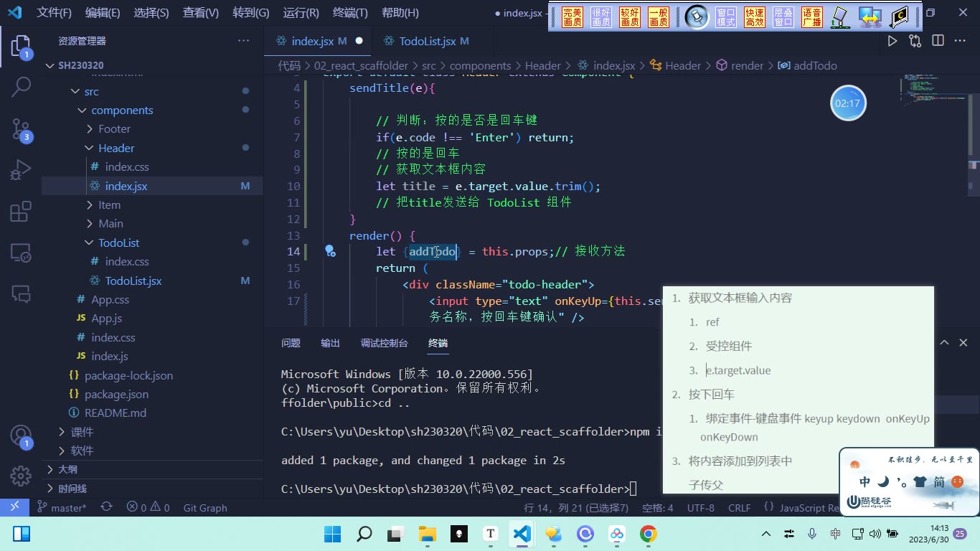980x551 pixels.
Task: Select the 很好画质 quality option
Action: pyautogui.click(x=601, y=17)
